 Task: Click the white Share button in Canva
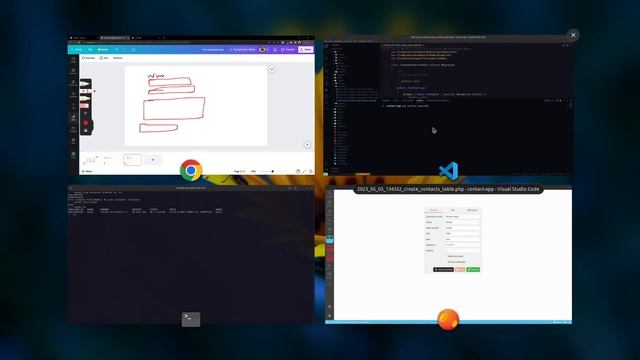(x=306, y=49)
